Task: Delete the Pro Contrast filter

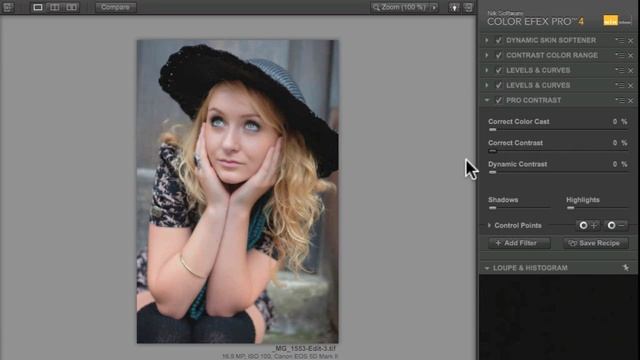Action: 631,100
